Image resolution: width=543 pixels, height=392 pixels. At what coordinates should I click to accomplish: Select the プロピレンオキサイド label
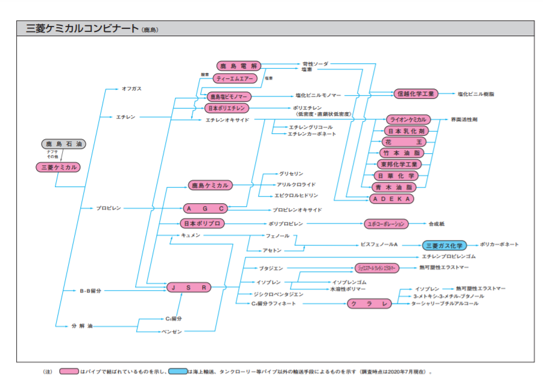coord(297,210)
